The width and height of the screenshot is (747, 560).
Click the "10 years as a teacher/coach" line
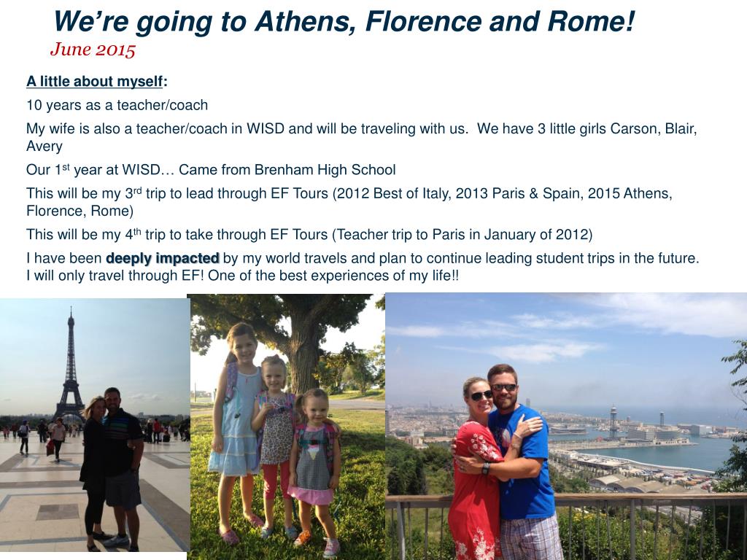(117, 105)
